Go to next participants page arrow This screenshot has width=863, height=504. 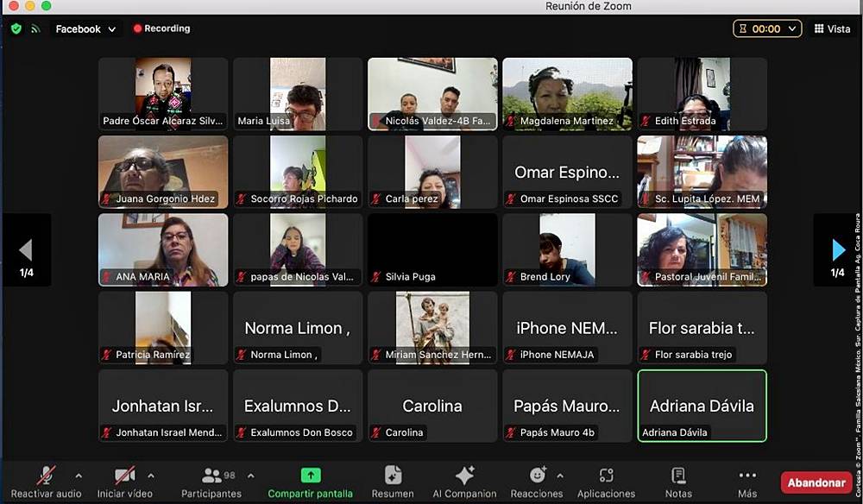pyautogui.click(x=837, y=249)
